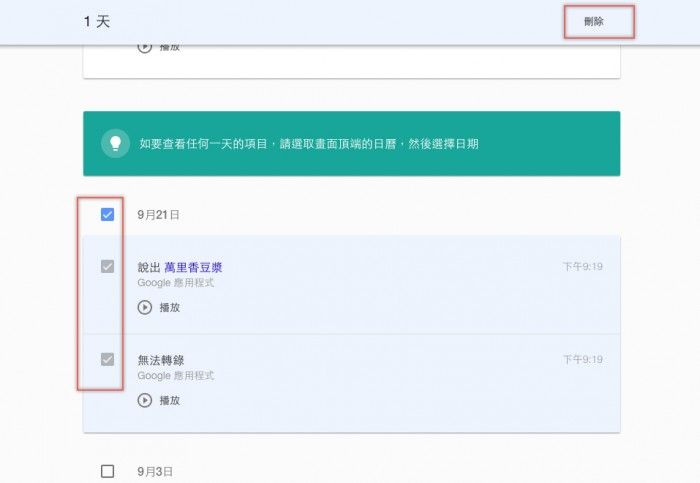
Task: Check the 9月3日 date checkbox
Action: point(108,471)
